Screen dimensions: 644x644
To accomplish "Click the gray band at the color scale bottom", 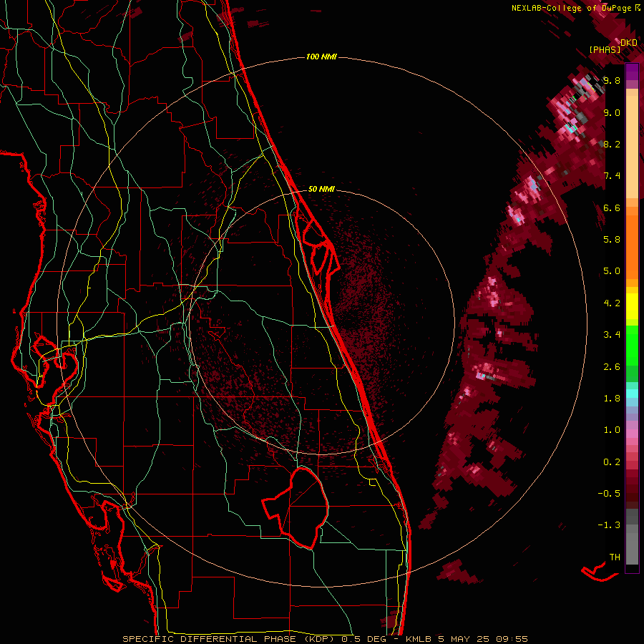I will pos(632,538).
